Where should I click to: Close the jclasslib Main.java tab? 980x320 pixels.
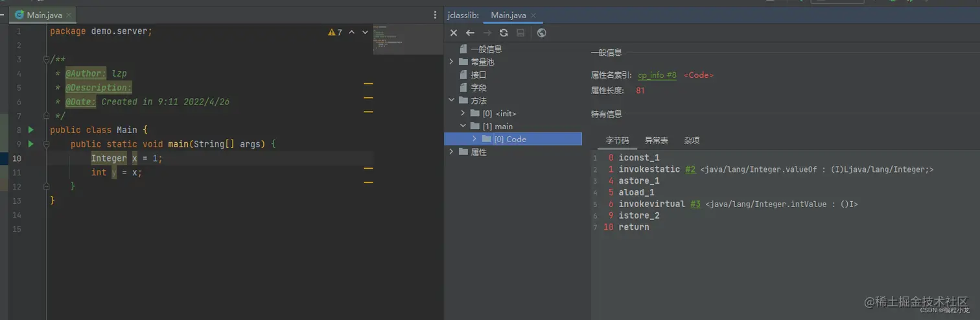tap(534, 15)
